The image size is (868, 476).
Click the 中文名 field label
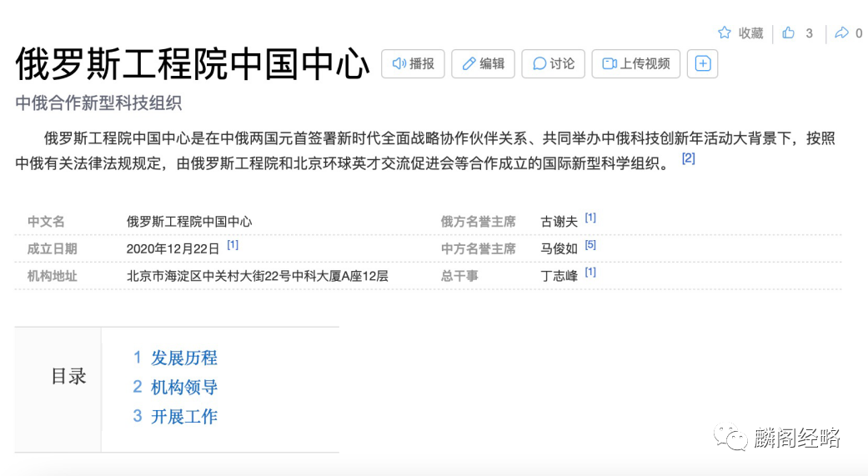point(46,222)
